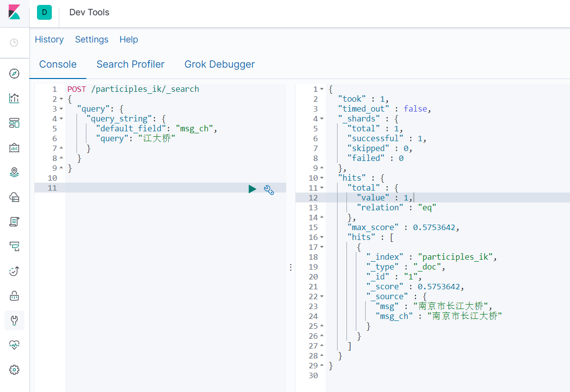The width and height of the screenshot is (570, 392).
Task: Open Management gear icon
Action: 14,370
